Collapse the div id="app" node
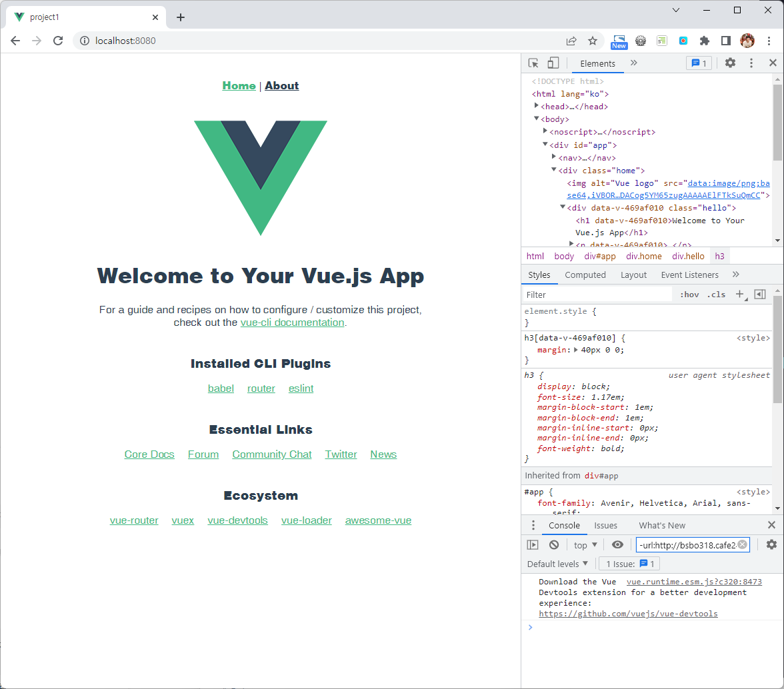Image resolution: width=784 pixels, height=689 pixels. point(545,145)
